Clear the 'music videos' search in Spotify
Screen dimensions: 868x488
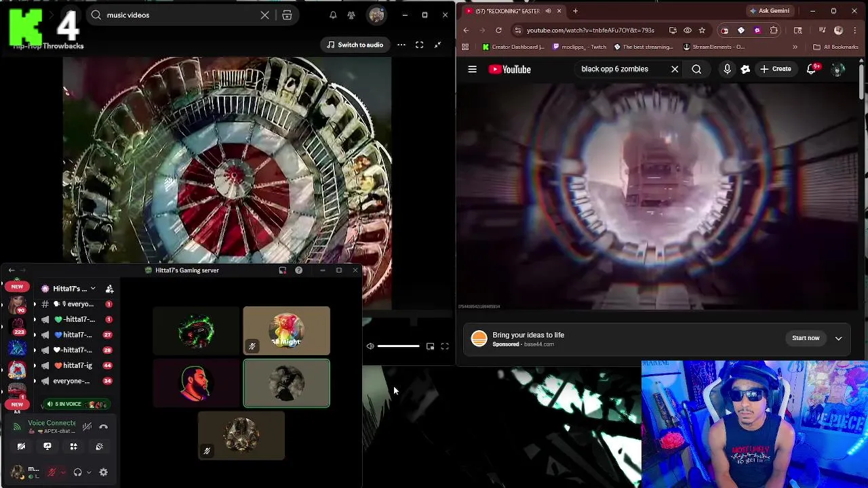point(264,15)
